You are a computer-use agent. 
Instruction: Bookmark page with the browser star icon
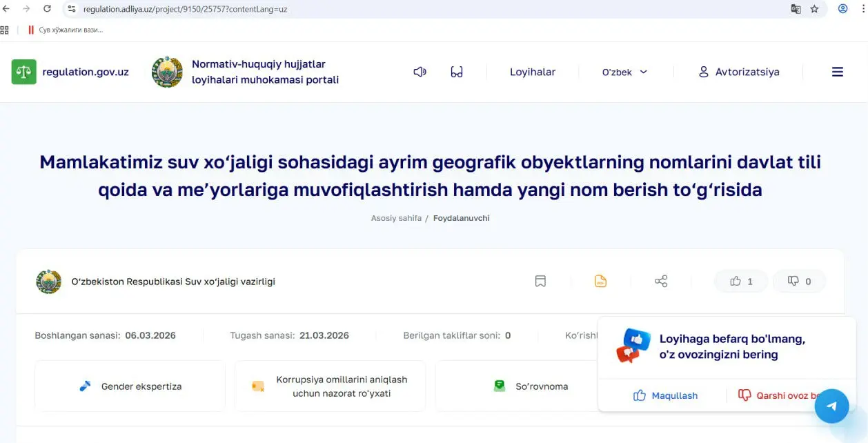(x=814, y=9)
